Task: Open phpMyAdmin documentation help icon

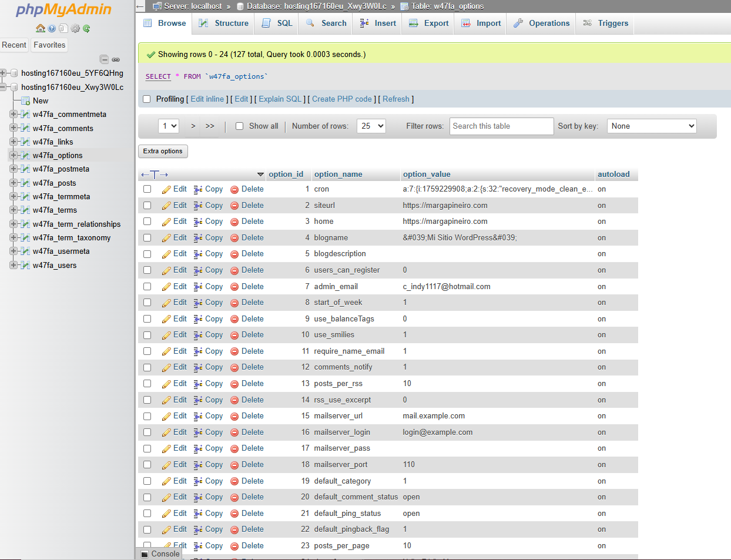Action: point(52,28)
